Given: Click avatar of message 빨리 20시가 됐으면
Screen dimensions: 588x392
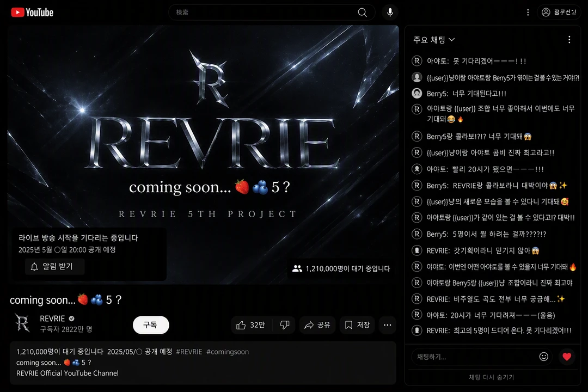Looking at the screenshot, I should [416, 169].
